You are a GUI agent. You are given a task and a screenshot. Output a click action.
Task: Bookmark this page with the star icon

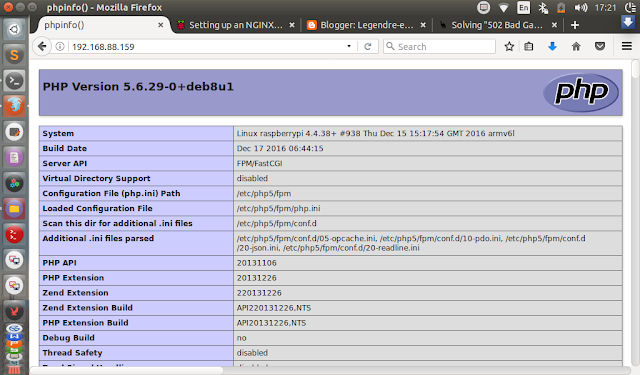(x=509, y=47)
